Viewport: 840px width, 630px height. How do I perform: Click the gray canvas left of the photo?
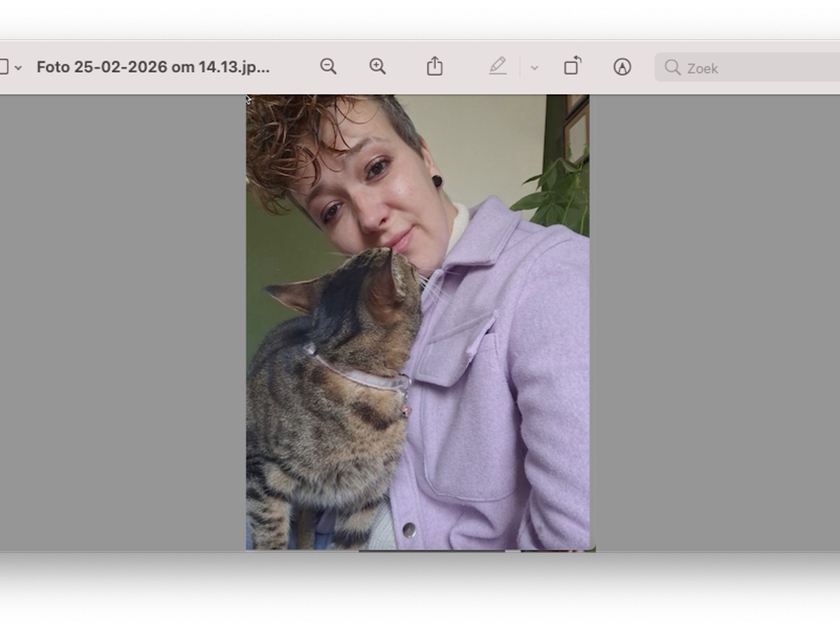(x=122, y=322)
